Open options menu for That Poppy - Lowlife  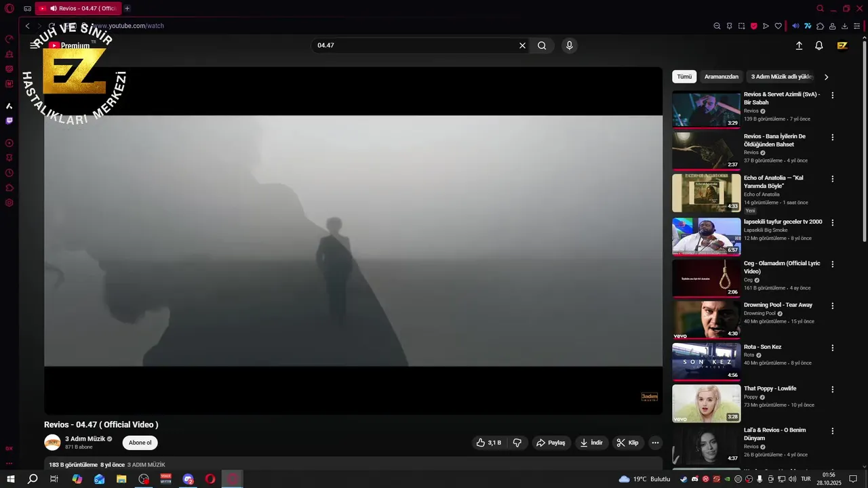833,390
